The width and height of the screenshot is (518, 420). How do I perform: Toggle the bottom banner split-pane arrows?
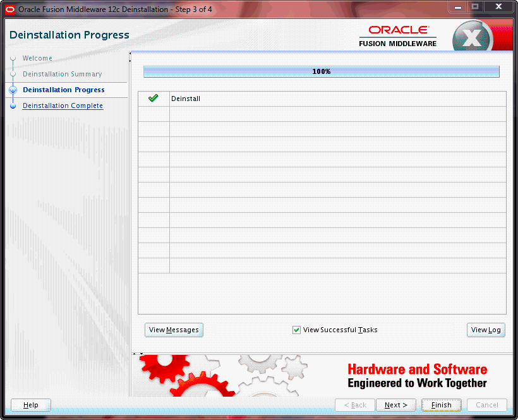(138, 354)
